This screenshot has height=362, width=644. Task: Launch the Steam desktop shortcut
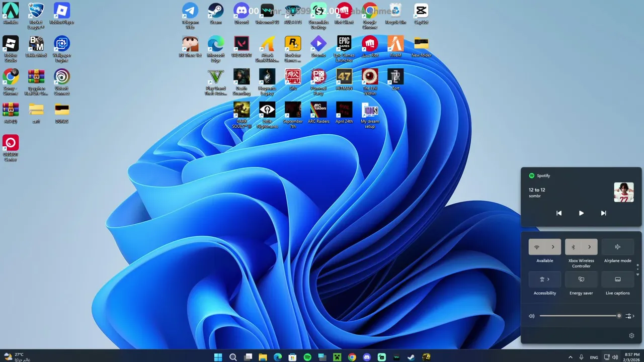(216, 14)
